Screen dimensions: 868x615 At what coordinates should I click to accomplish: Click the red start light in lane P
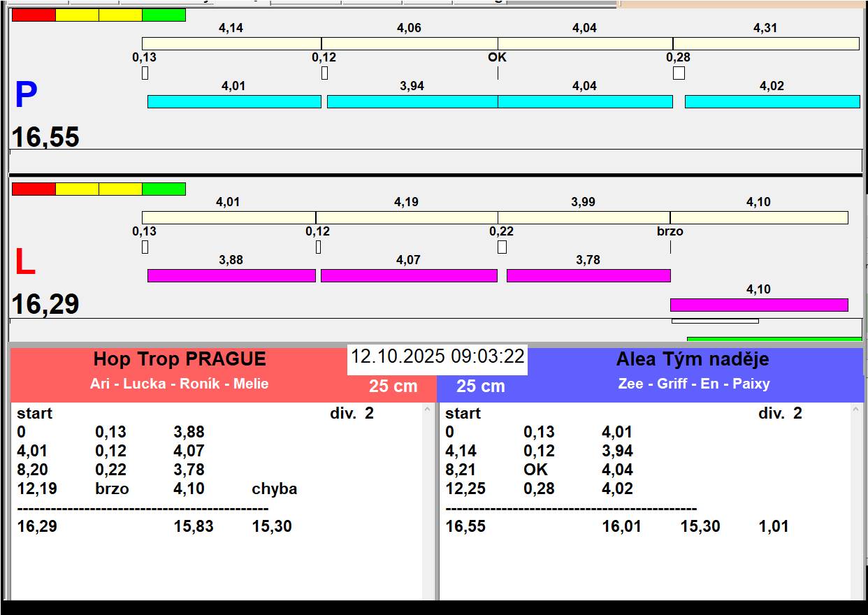[34, 15]
